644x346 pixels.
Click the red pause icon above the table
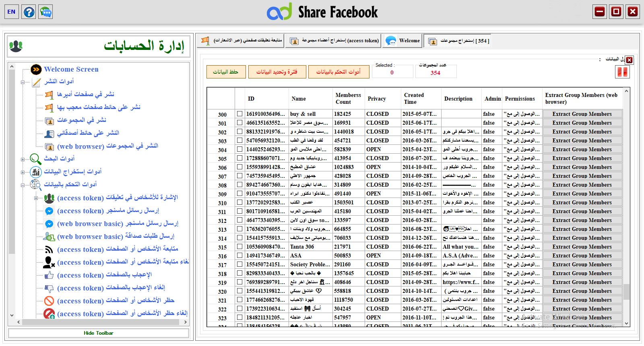622,72
